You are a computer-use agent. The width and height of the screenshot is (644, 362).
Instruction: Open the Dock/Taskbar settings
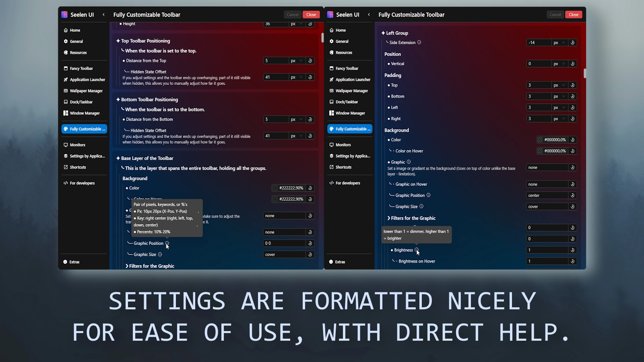coord(80,102)
